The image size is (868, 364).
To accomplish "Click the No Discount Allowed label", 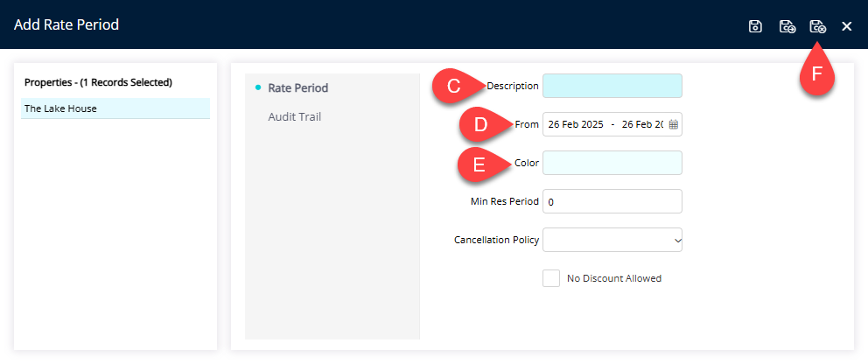I will [614, 278].
